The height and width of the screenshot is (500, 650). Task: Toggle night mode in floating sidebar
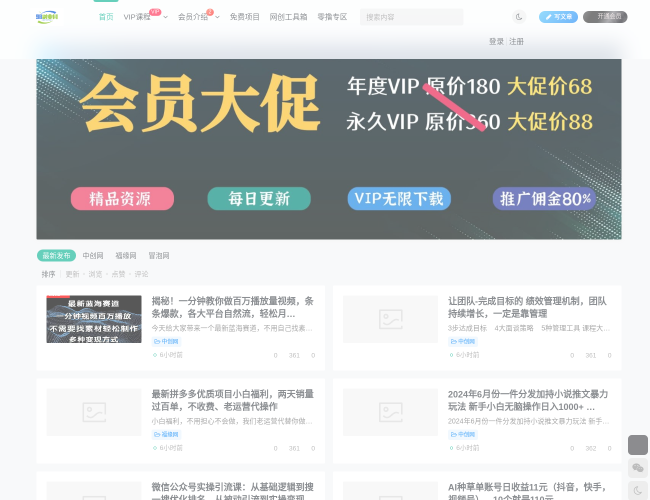[638, 491]
